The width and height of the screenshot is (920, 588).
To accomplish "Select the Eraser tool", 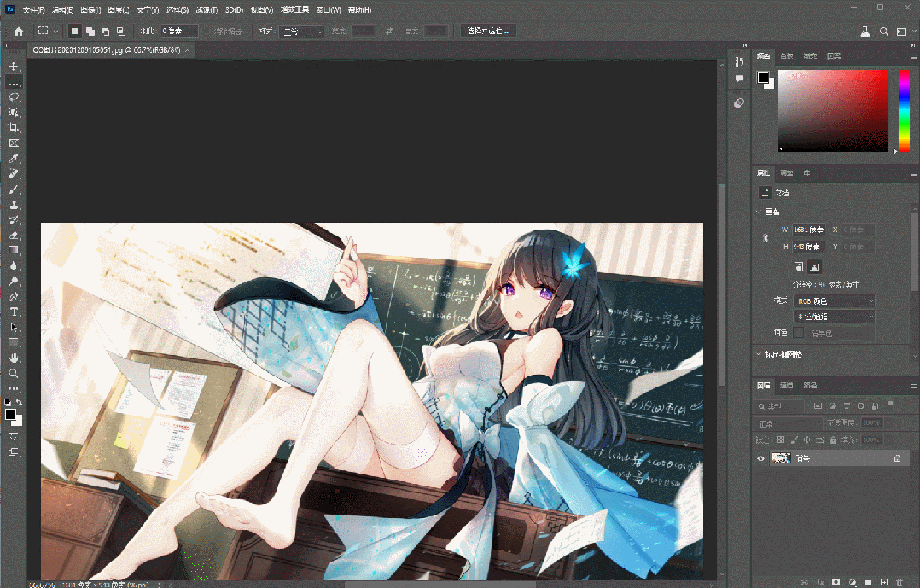I will click(14, 236).
